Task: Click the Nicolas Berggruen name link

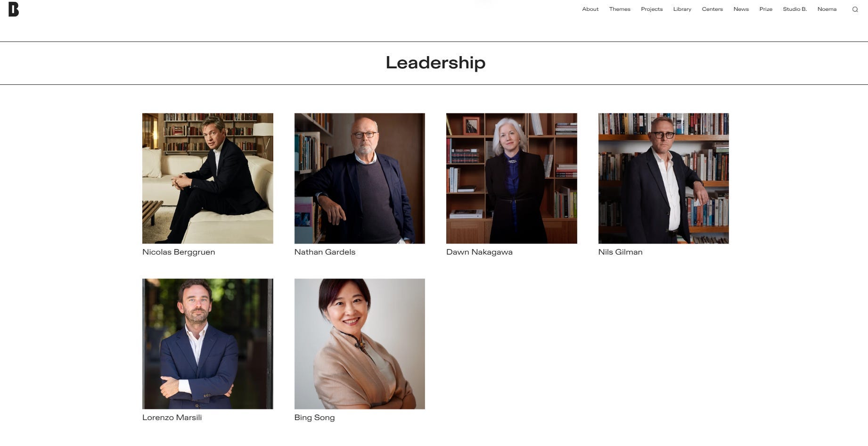Action: (179, 252)
